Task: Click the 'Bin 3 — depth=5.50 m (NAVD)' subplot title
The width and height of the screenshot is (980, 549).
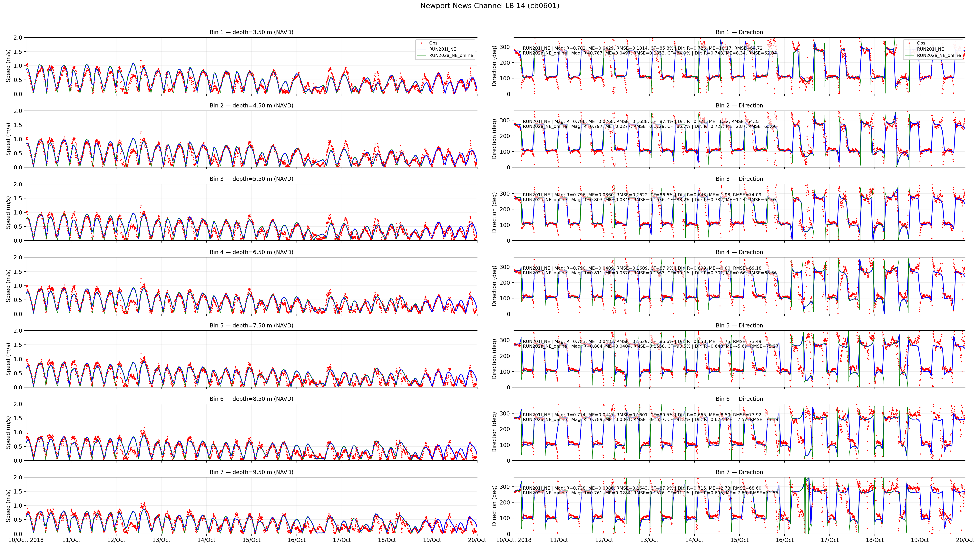Action: [251, 179]
